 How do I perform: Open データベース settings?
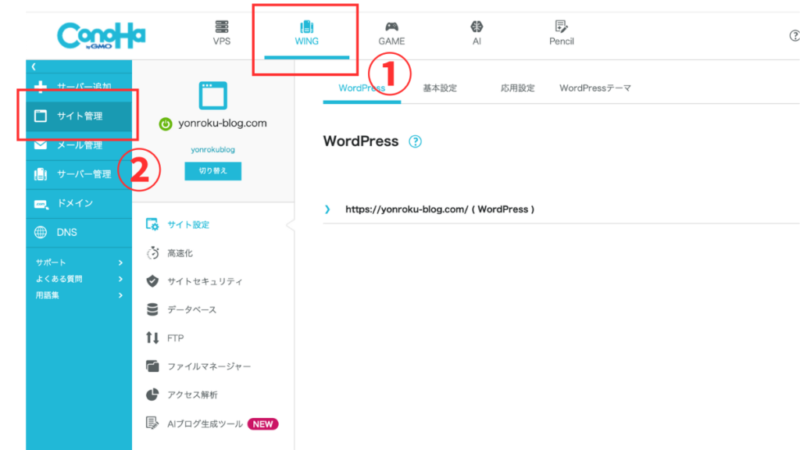191,310
